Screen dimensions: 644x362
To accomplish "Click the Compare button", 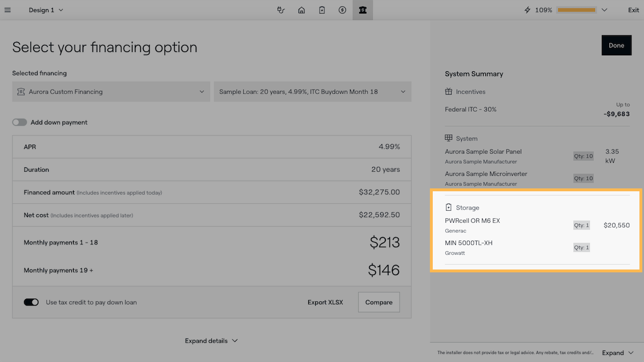I will tap(379, 302).
